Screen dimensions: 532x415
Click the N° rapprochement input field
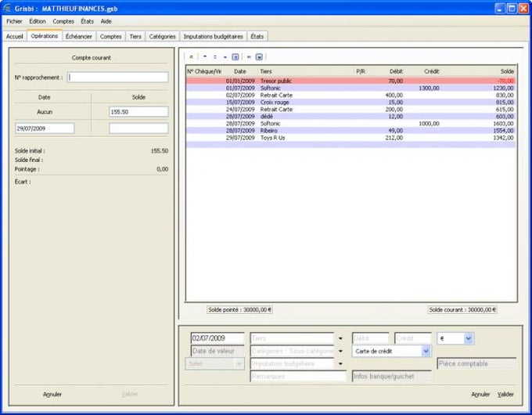[117, 77]
